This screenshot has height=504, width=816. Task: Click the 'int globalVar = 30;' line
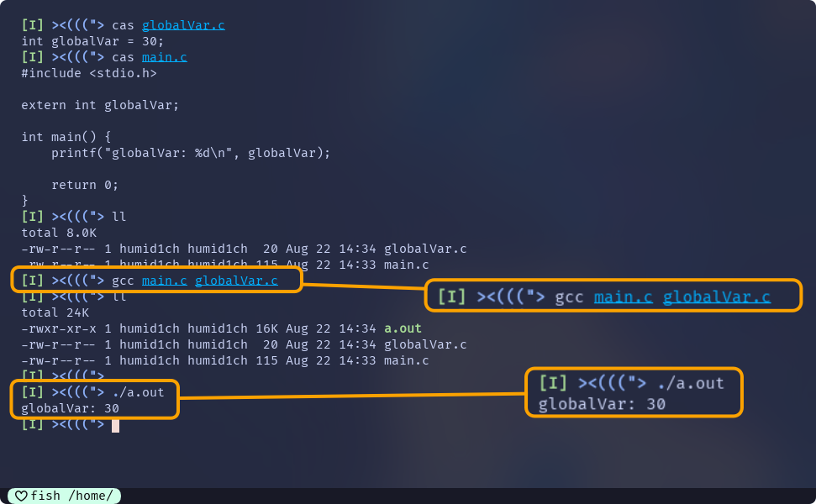coord(92,41)
